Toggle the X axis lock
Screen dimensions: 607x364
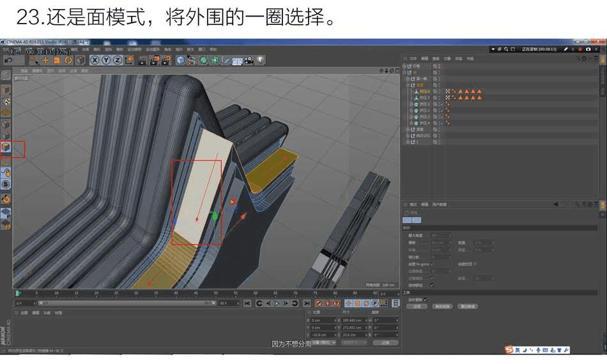[95, 60]
